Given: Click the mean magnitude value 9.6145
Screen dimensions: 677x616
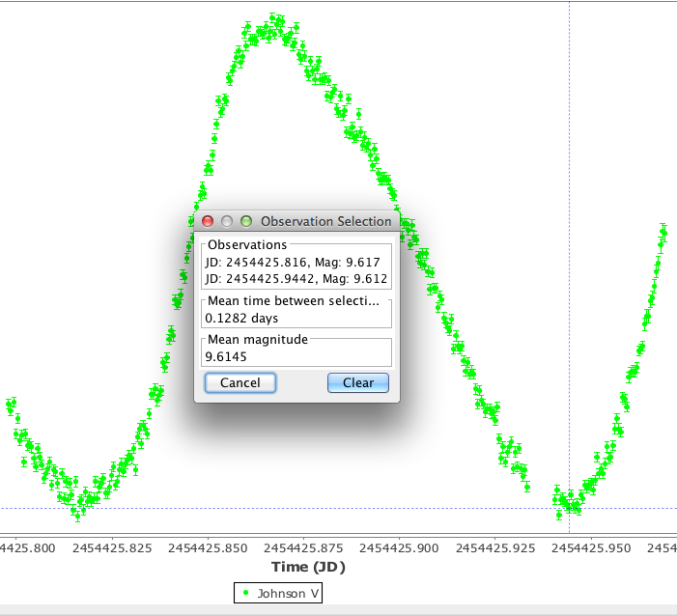Looking at the screenshot, I should [226, 356].
